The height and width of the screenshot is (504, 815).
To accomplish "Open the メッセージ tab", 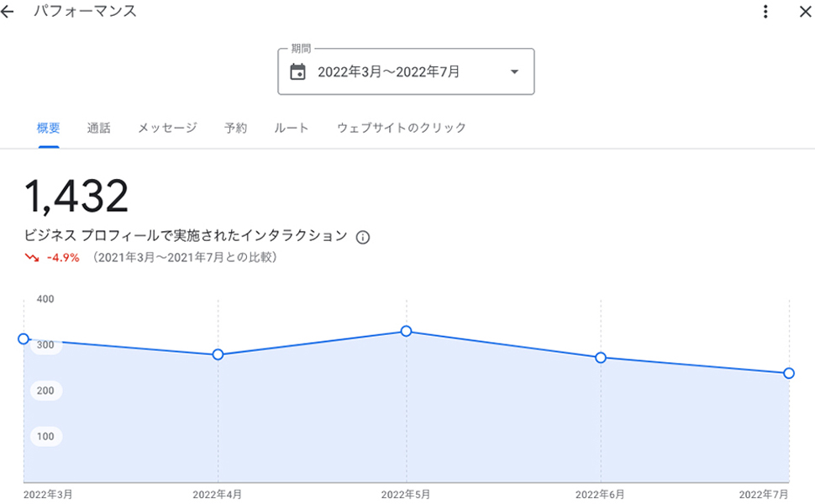I will [167, 129].
